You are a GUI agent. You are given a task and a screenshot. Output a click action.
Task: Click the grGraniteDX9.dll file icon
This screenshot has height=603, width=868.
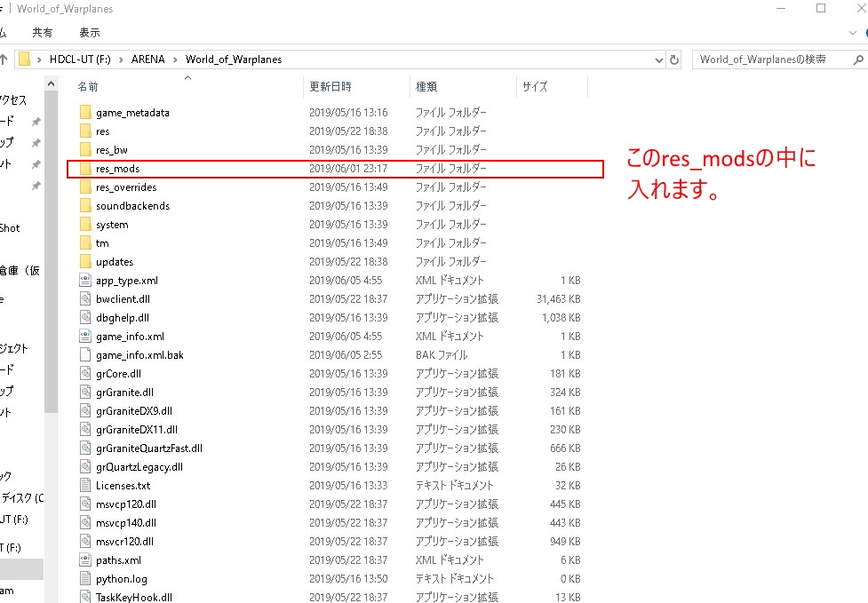tap(85, 411)
